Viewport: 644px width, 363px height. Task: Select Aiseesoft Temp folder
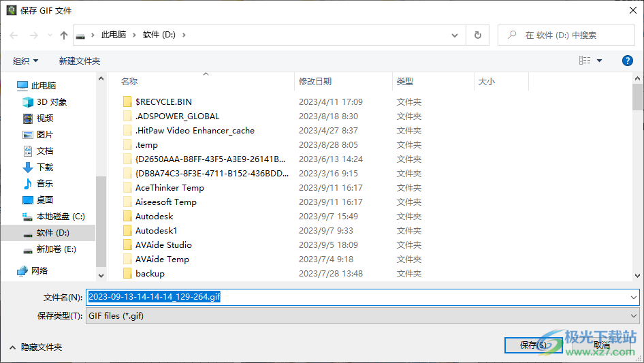pos(166,202)
